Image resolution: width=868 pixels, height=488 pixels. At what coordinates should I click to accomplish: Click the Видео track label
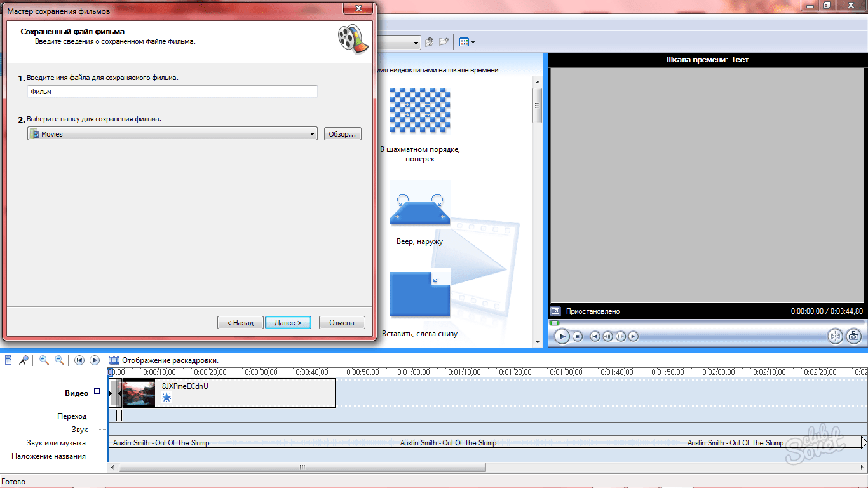[x=77, y=393]
